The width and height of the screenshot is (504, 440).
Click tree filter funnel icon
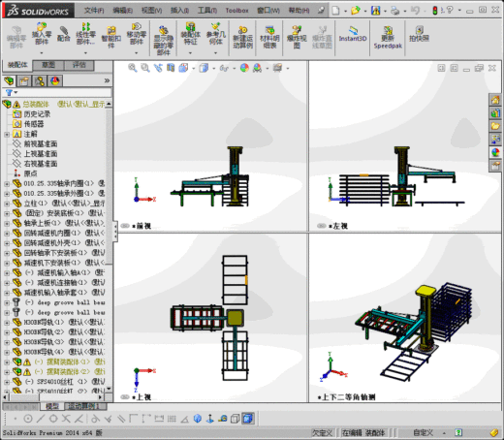click(x=10, y=93)
